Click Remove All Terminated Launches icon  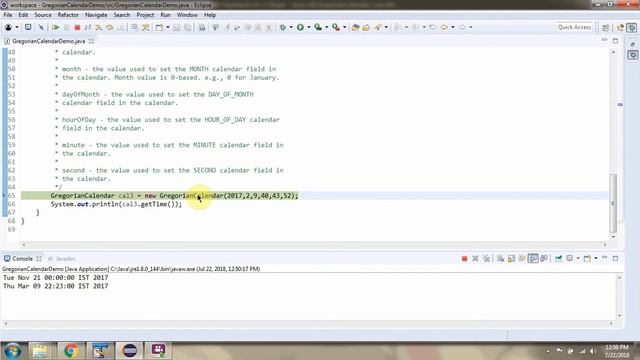click(486, 258)
